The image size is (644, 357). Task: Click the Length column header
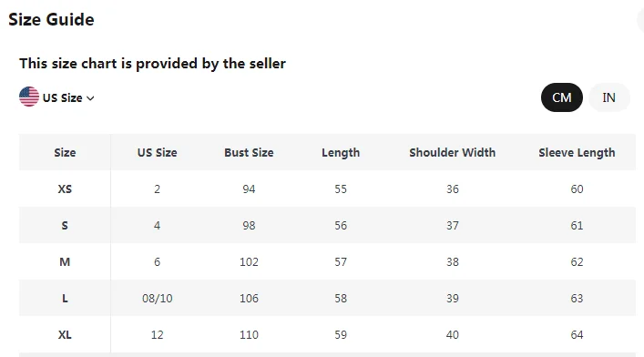[341, 153]
